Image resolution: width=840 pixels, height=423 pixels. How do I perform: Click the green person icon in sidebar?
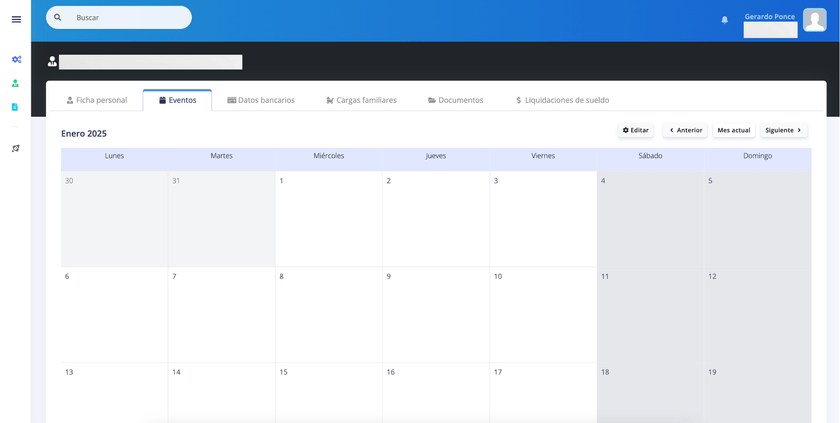16,84
